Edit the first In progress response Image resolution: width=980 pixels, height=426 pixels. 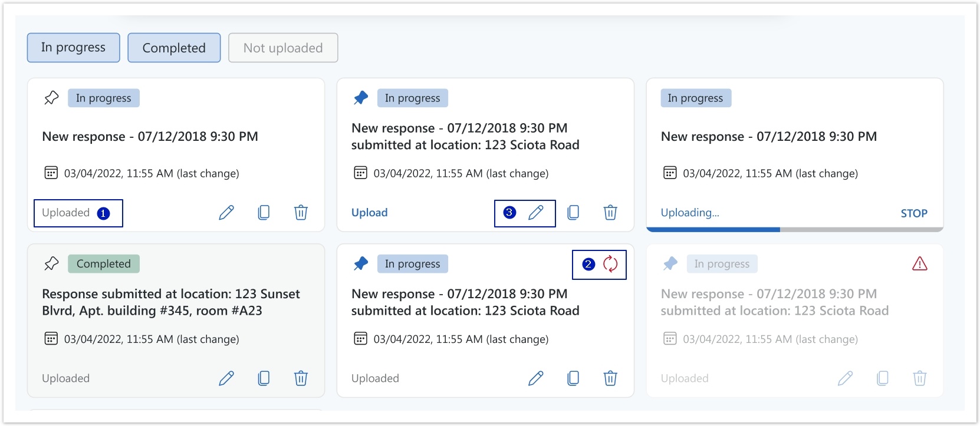(226, 213)
